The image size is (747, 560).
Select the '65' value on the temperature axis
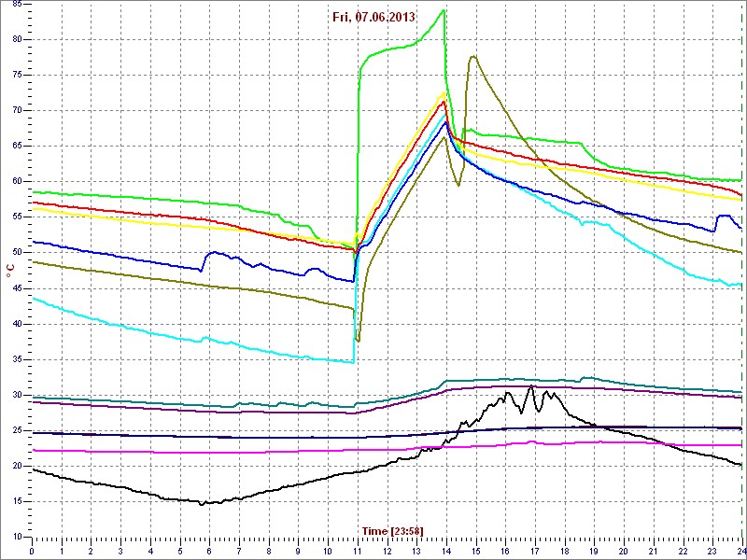tap(15, 147)
